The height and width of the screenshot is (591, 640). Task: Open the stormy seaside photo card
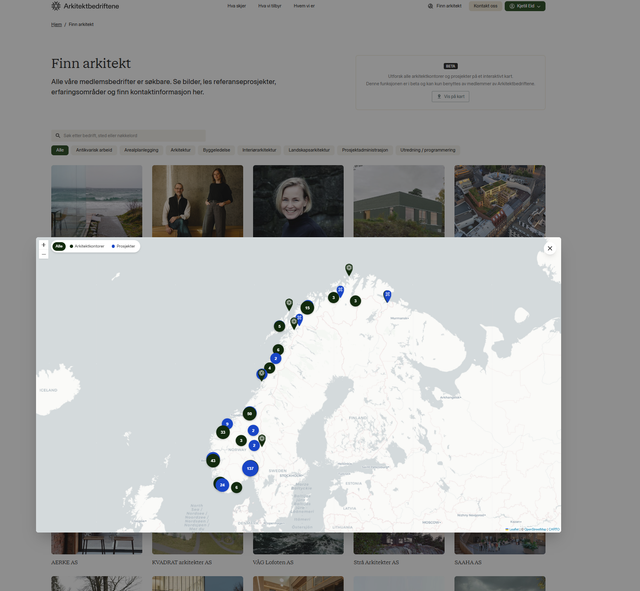coord(97,201)
